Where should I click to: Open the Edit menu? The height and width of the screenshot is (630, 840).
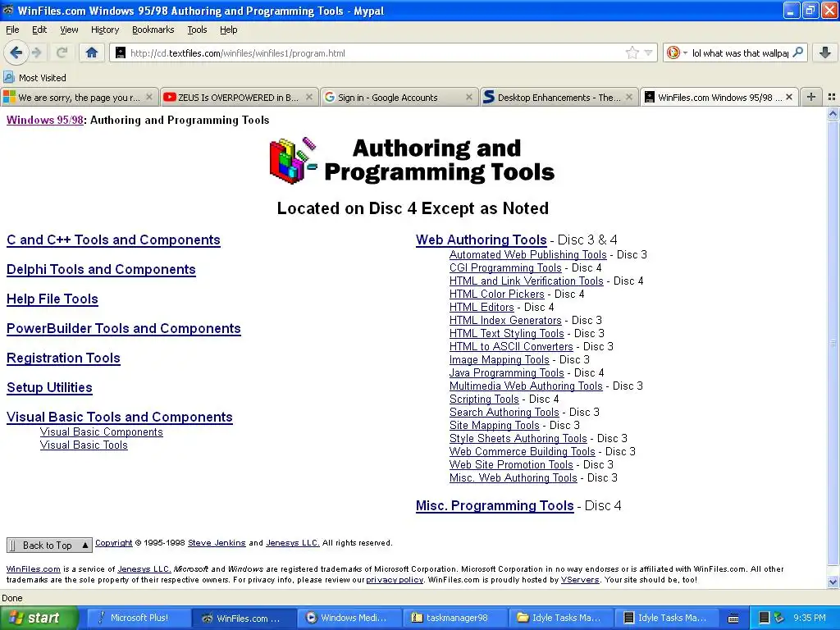(x=39, y=30)
